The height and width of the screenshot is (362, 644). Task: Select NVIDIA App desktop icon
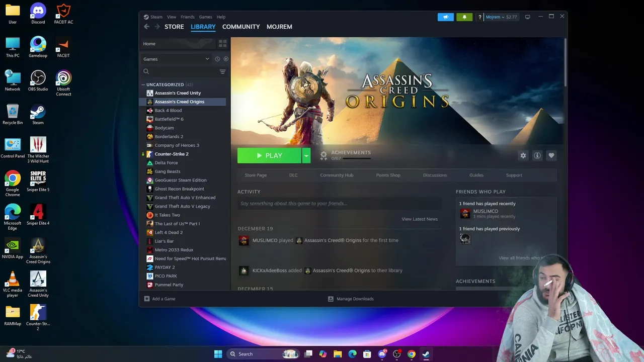point(13,248)
